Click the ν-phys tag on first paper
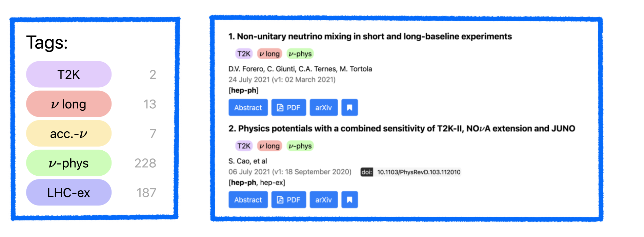 click(x=300, y=54)
